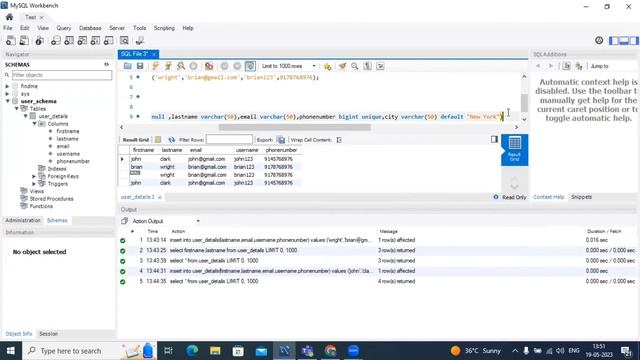
Task: Open the Database menu
Action: point(90,28)
